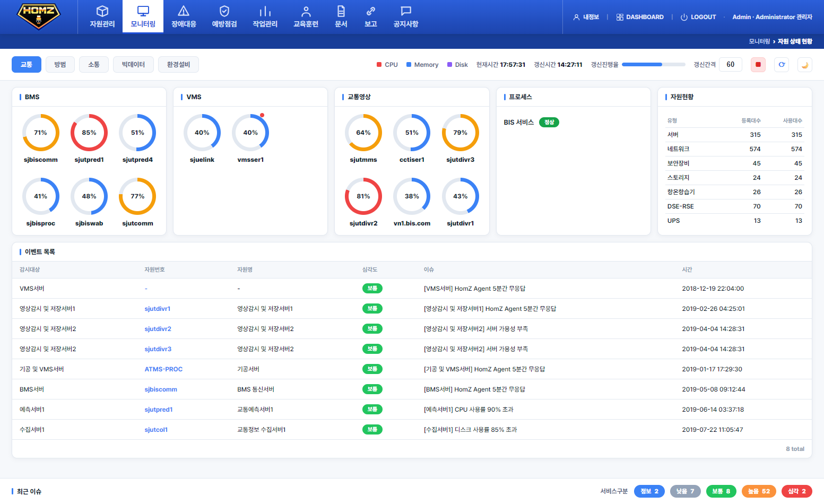Image resolution: width=824 pixels, height=504 pixels.
Task: Select the vmsser1 40% gauge
Action: 250,133
